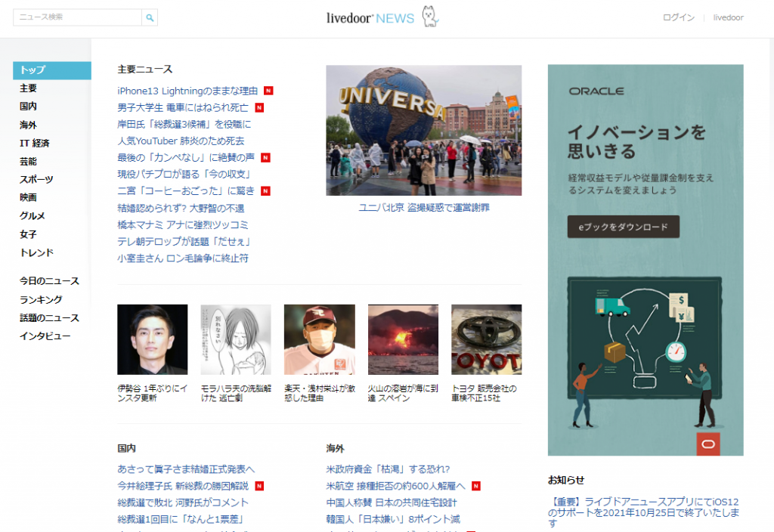Viewport: 774px width, 532px height.
Task: Click the search magnifier icon
Action: (150, 18)
